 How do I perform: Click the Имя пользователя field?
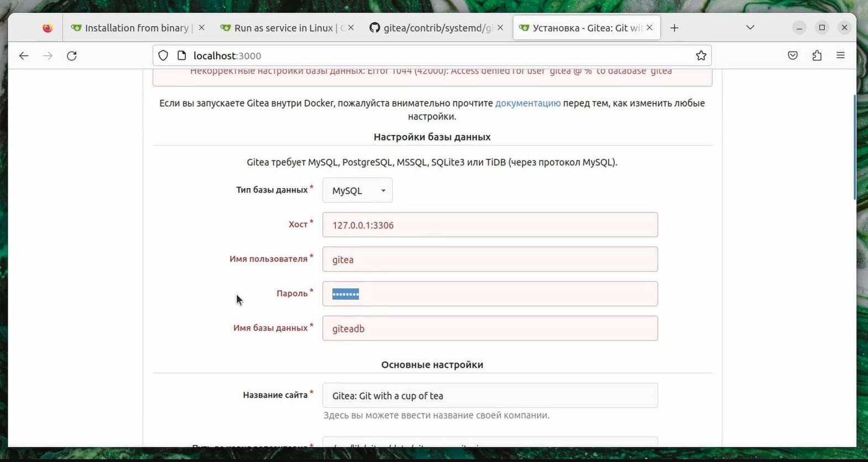click(490, 259)
